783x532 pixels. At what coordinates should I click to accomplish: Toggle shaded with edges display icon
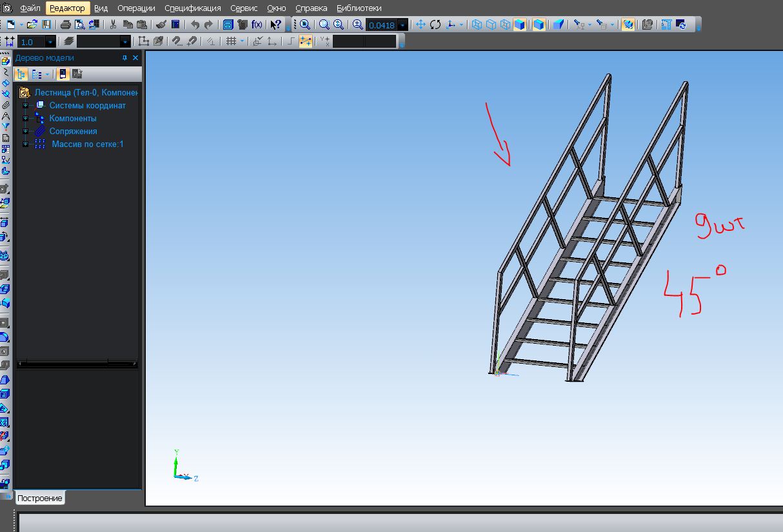pos(539,25)
